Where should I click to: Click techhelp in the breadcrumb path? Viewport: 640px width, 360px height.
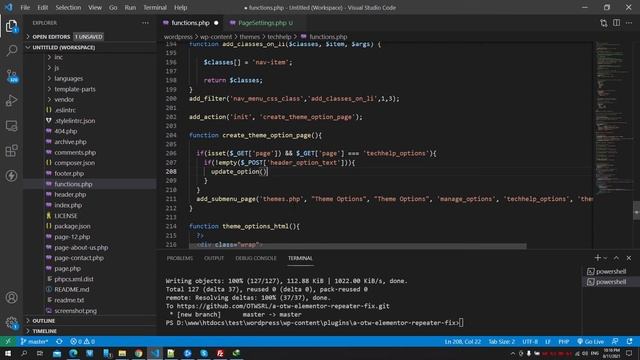pyautogui.click(x=279, y=37)
